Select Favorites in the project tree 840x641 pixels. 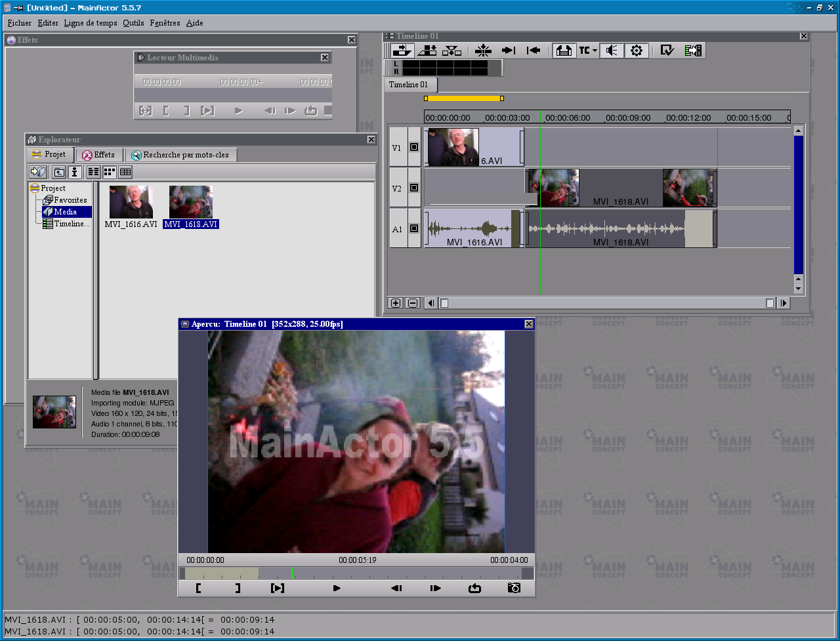click(70, 200)
